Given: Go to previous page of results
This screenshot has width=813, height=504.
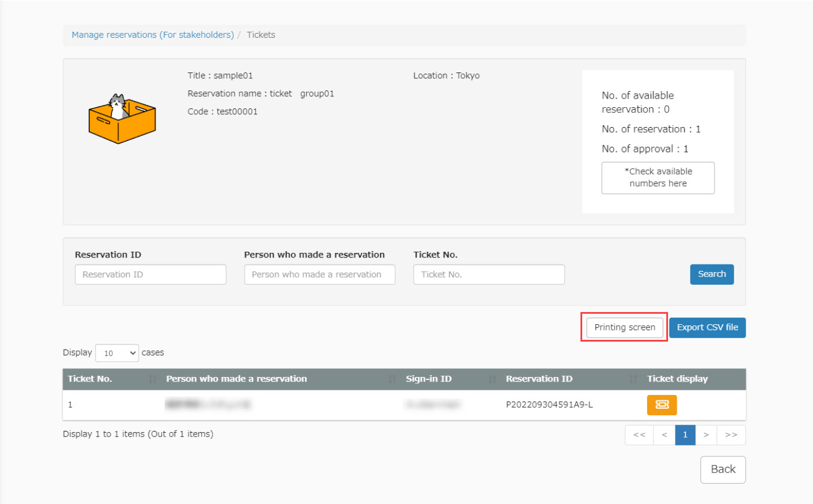Looking at the screenshot, I should click(x=664, y=435).
